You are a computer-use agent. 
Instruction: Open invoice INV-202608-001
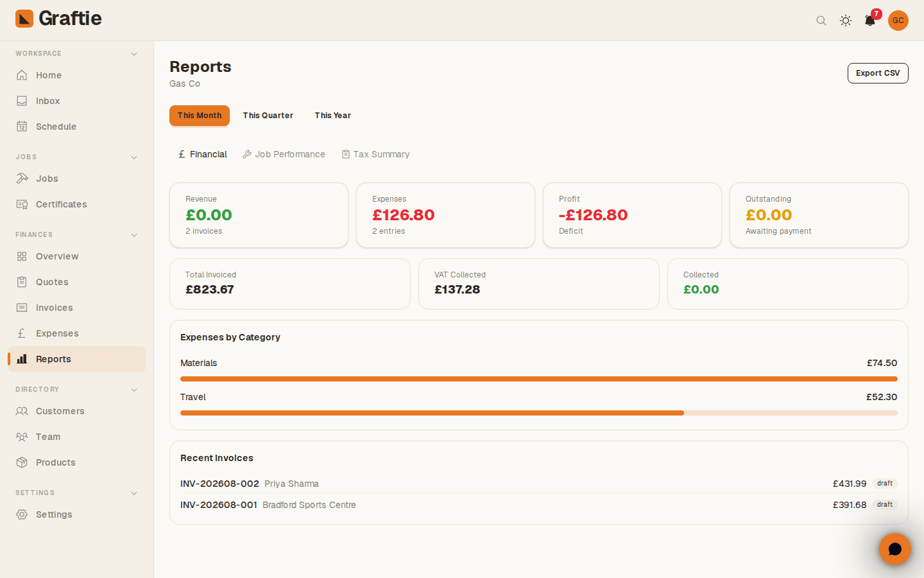click(x=539, y=505)
